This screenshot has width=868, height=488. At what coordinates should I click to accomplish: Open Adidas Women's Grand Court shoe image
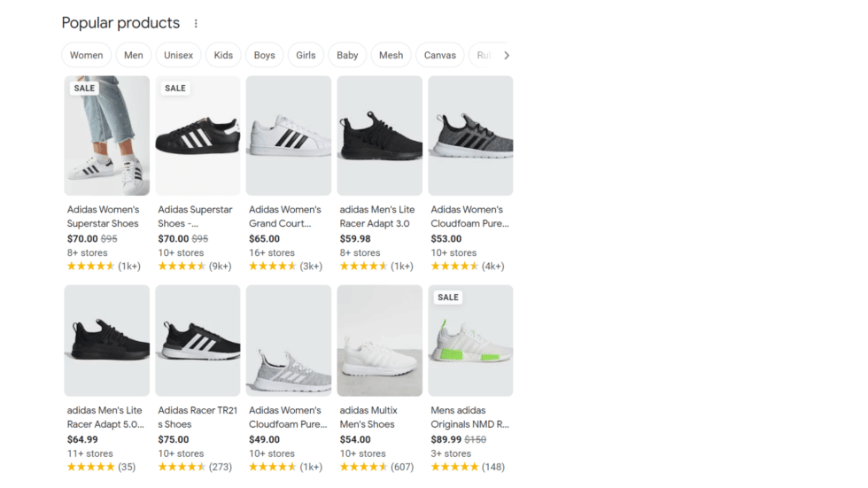(289, 136)
